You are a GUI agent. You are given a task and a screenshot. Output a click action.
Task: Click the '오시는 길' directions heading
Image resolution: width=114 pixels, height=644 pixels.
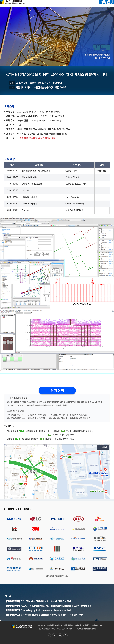pyautogui.click(x=9, y=426)
